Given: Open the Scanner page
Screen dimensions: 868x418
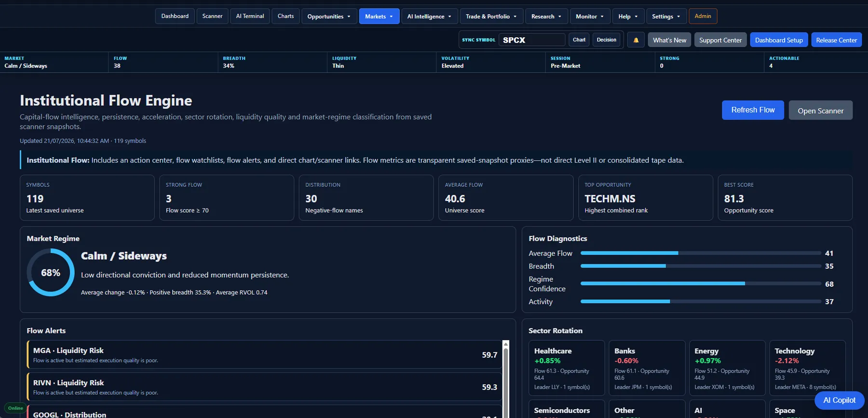Looking at the screenshot, I should coord(212,16).
